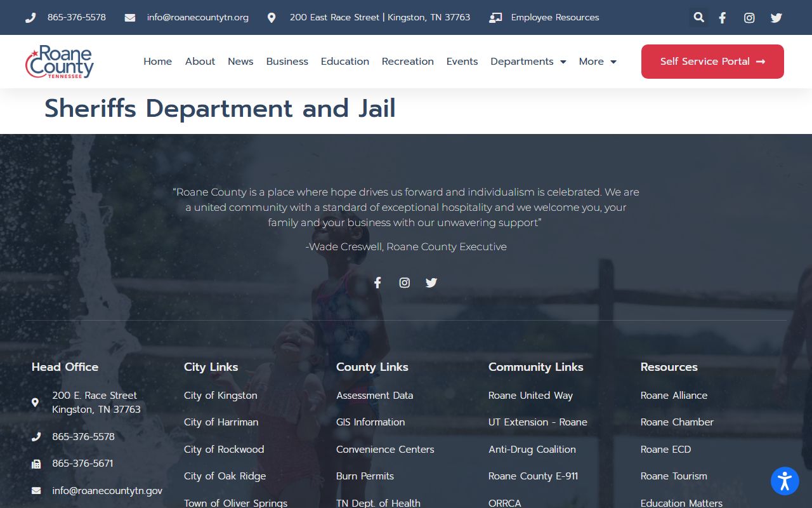The image size is (812, 508).
Task: Open Instagram icon in top header bar
Action: [749, 18]
